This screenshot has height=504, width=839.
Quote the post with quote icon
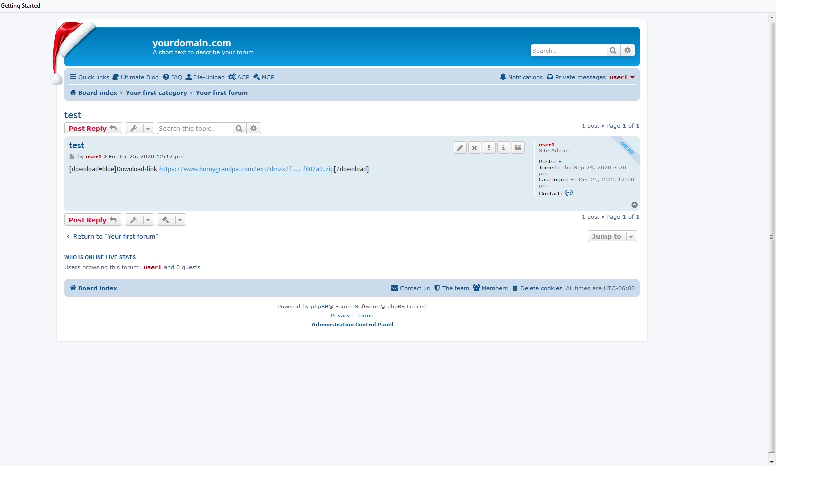coord(518,148)
